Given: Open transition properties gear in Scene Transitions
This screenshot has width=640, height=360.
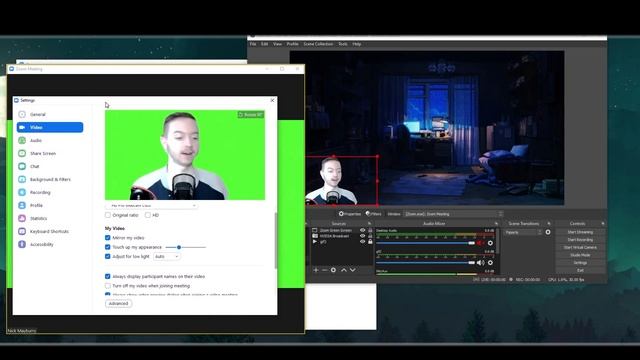Looking at the screenshot, I should pos(548,232).
